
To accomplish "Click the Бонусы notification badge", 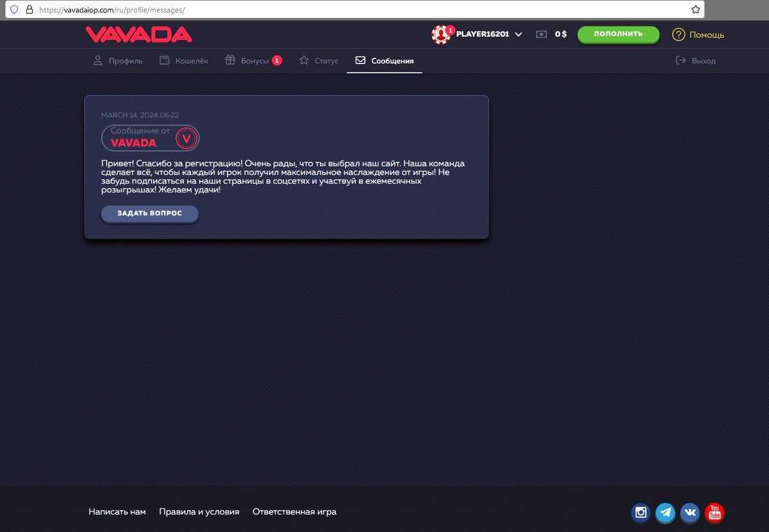I will pyautogui.click(x=277, y=61).
